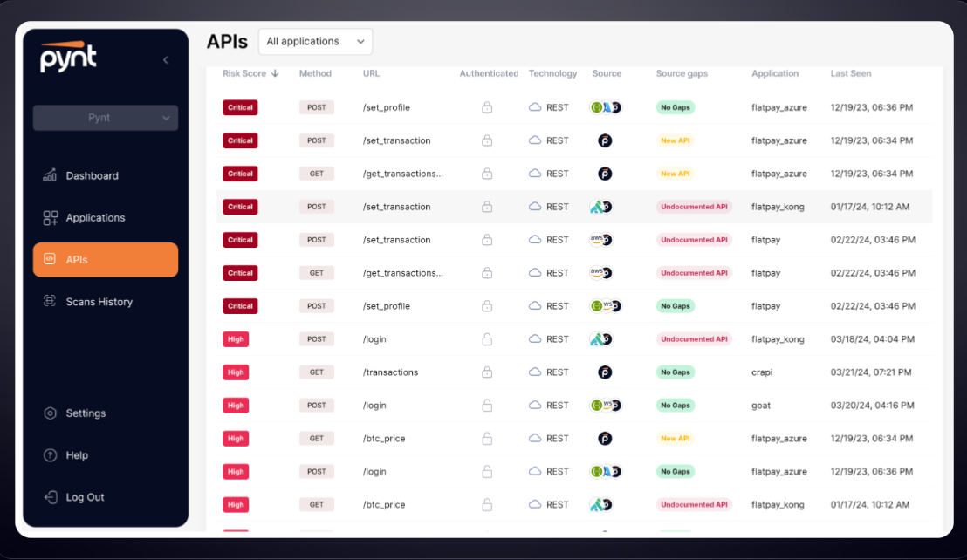Click the REST cloud icon on the /transactions row
The image size is (967, 560).
coord(534,372)
